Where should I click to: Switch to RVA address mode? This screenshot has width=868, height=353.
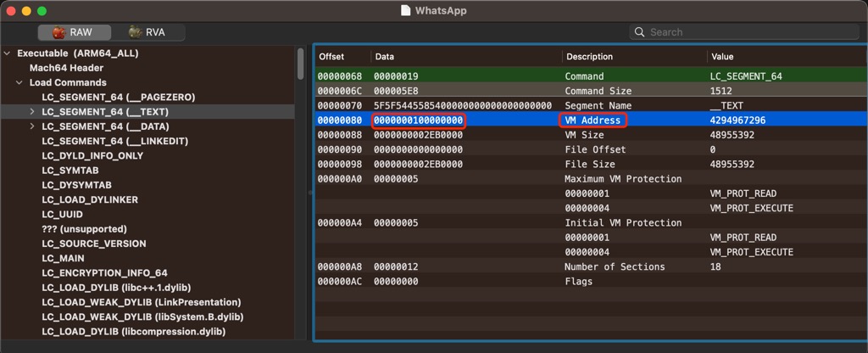point(147,32)
